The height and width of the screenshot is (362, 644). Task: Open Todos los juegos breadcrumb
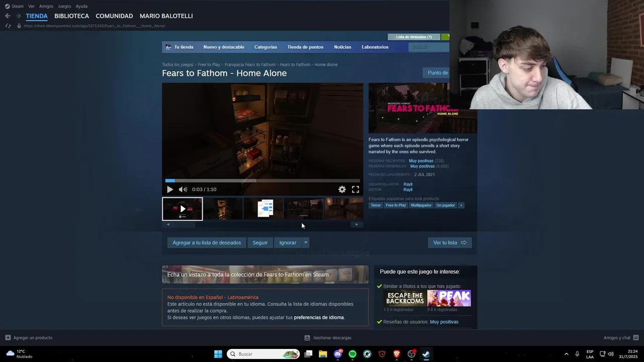click(178, 65)
